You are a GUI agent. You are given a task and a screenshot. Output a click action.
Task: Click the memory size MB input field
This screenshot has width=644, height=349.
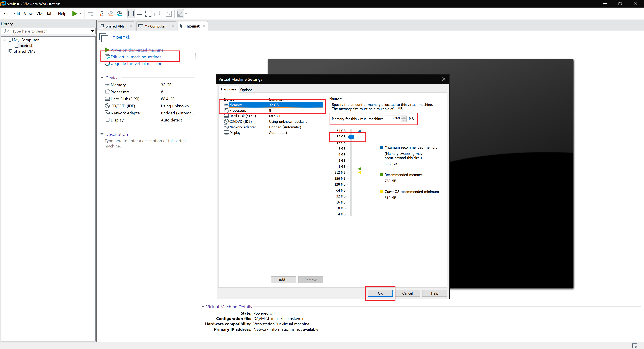[x=393, y=118]
